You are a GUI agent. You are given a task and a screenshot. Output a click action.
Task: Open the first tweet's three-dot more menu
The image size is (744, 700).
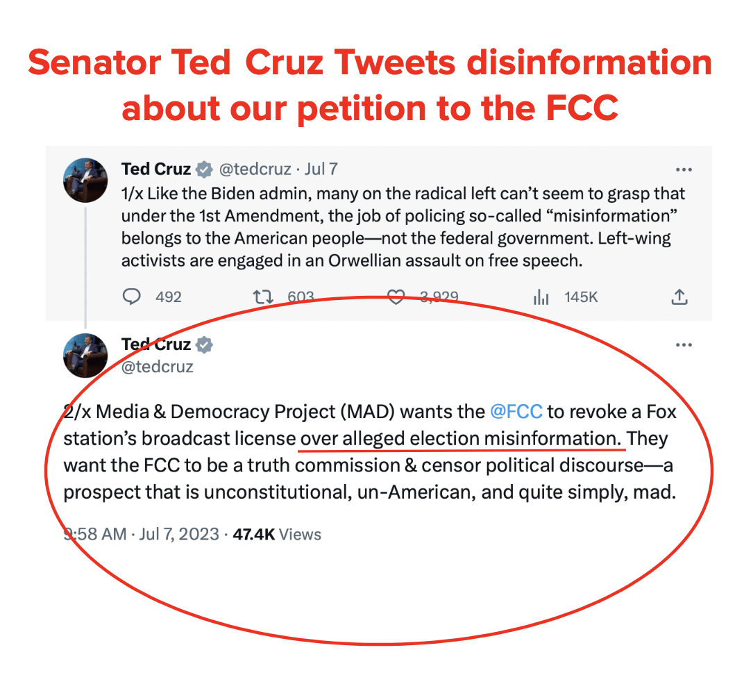point(684,169)
